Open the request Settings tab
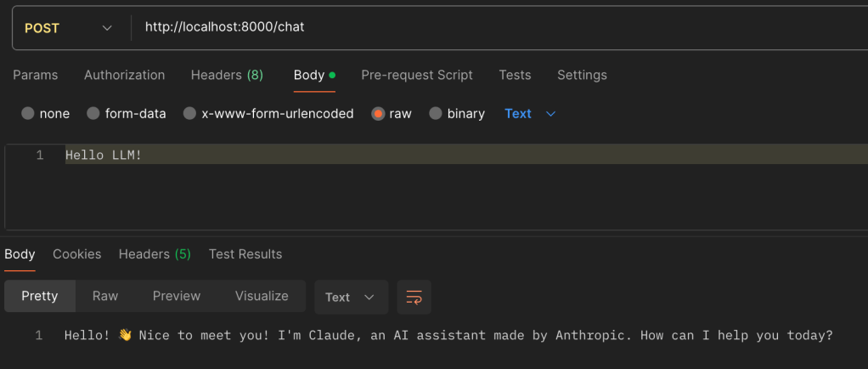This screenshot has width=868, height=369. pos(582,75)
